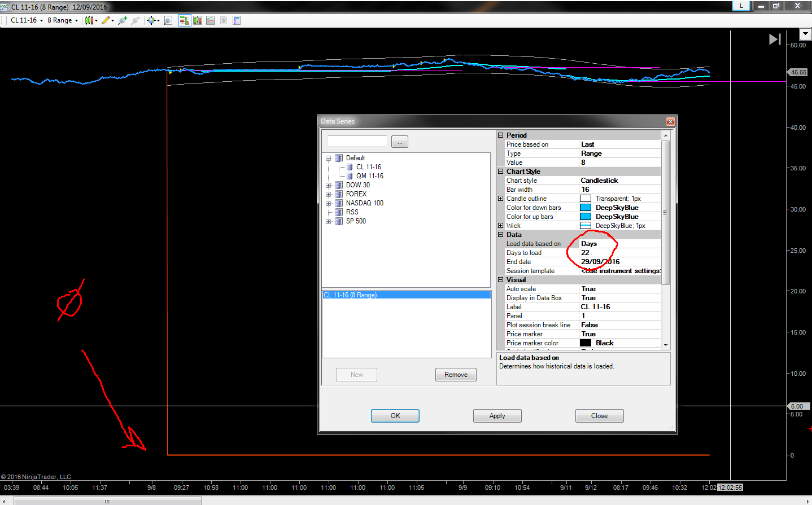
Task: Open the 8 Range interval dropdown
Action: 63,20
